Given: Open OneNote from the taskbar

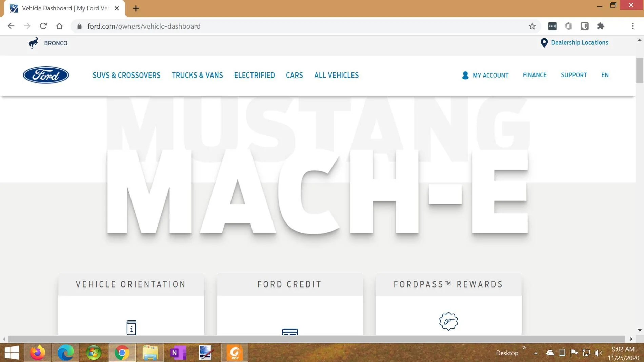Looking at the screenshot, I should pyautogui.click(x=178, y=353).
